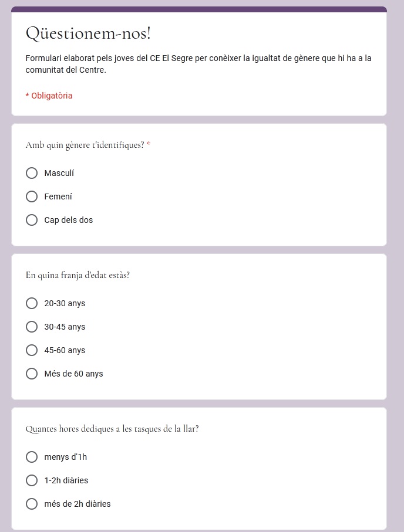Select the 20-30 anys age range

coord(32,304)
